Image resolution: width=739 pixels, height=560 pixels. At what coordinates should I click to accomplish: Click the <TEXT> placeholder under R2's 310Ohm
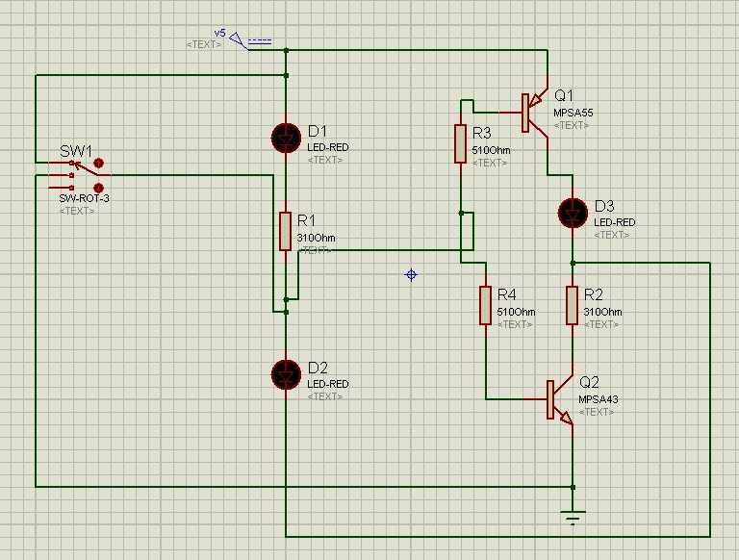pos(601,324)
